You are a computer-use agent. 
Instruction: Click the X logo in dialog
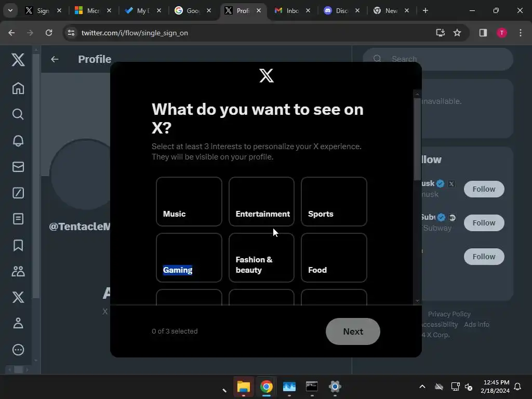pos(267,75)
